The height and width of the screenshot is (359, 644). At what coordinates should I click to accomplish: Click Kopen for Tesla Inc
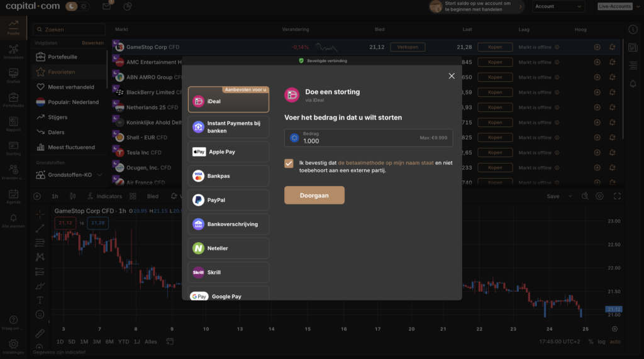click(495, 152)
